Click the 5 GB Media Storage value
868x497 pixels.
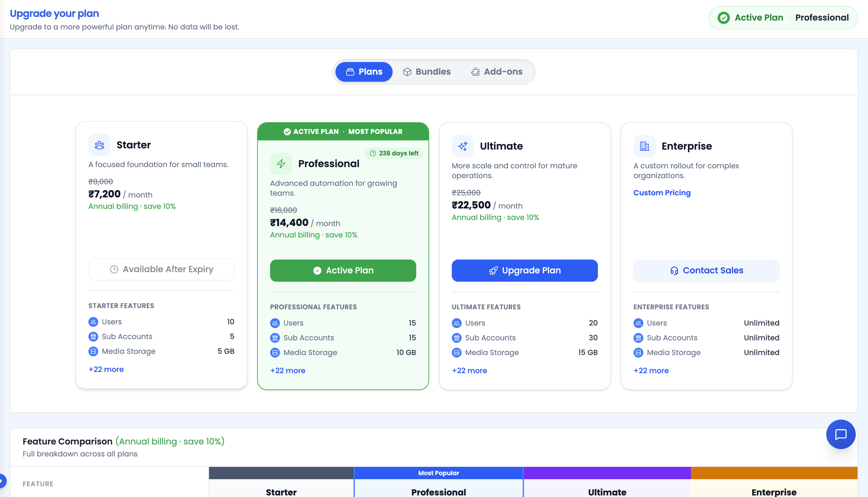point(226,351)
